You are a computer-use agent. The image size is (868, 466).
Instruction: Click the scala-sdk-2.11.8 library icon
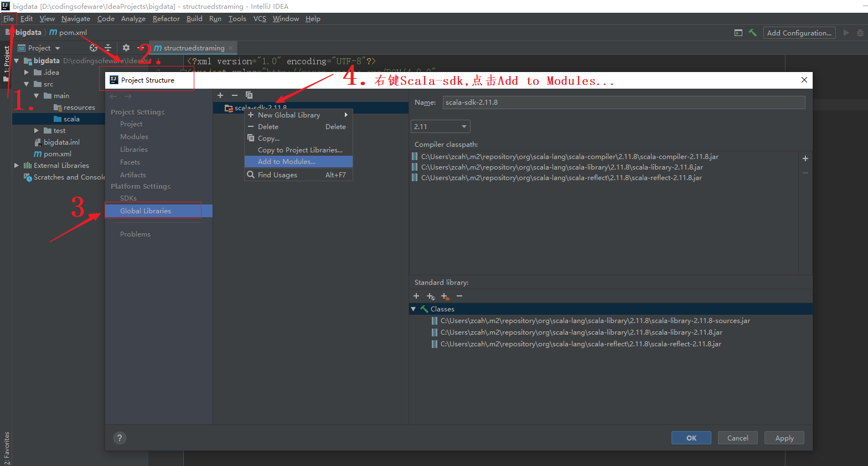click(228, 108)
